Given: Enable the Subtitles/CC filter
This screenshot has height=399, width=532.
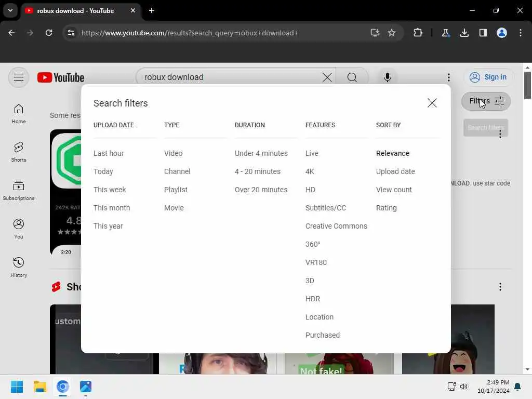Looking at the screenshot, I should point(325,208).
